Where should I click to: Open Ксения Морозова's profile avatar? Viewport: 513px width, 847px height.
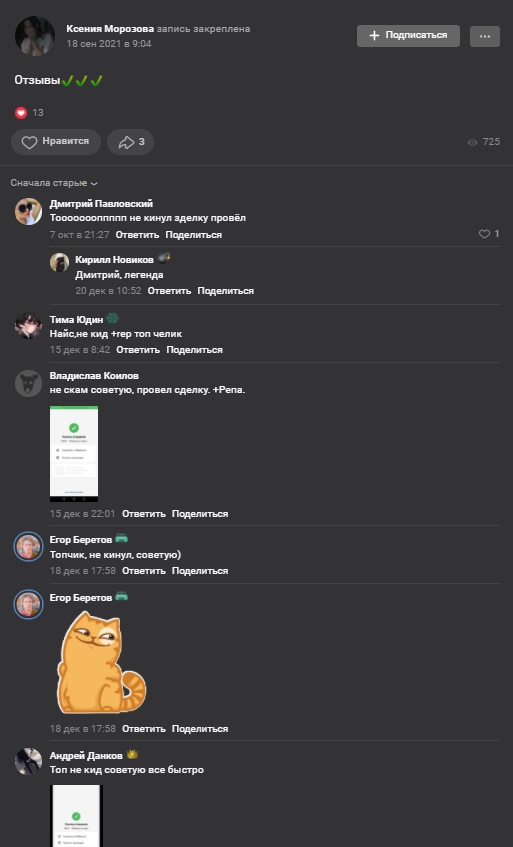[35, 36]
